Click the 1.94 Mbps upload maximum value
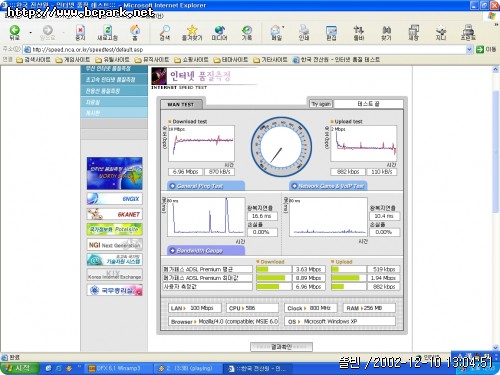This screenshot has height=375, width=500. pyautogui.click(x=383, y=278)
